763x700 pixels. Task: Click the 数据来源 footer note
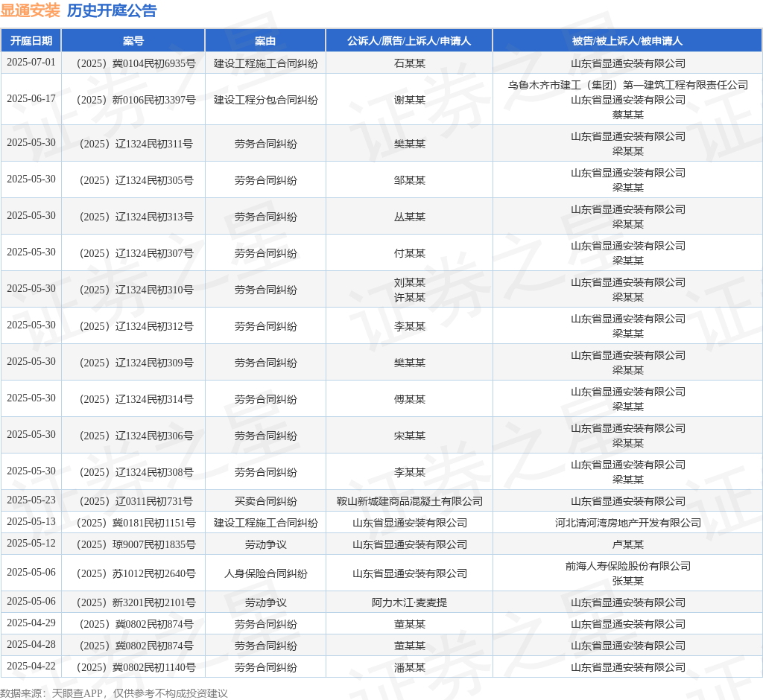coord(114,693)
